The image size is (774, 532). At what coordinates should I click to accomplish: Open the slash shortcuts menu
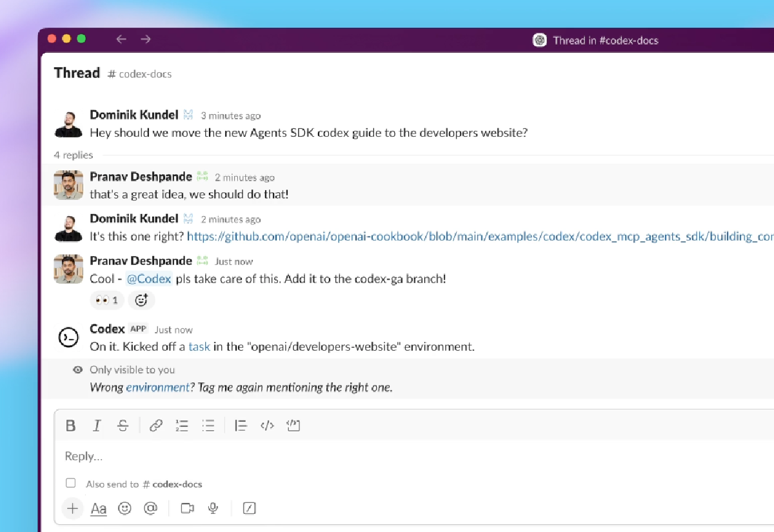(250, 509)
